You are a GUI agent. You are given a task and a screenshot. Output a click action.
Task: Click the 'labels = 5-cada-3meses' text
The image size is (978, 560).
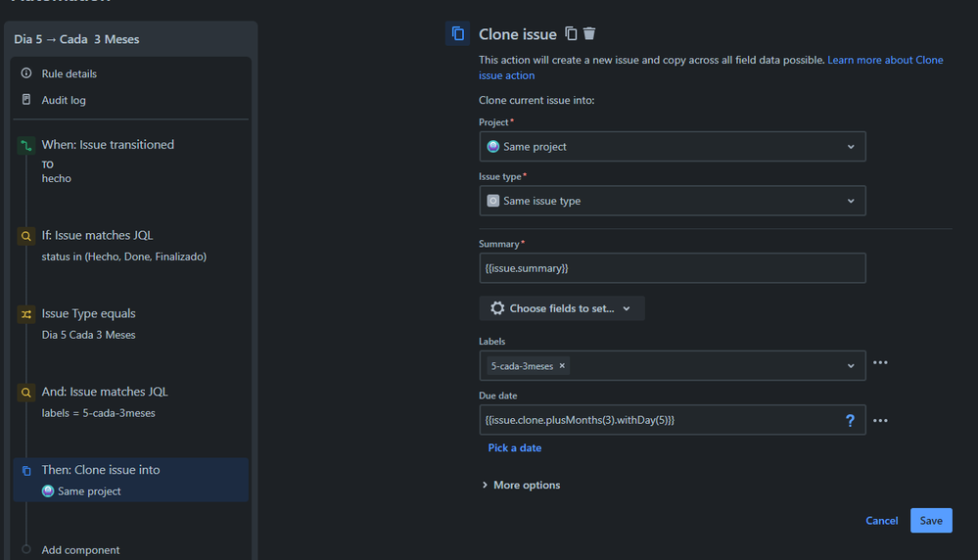coord(99,413)
